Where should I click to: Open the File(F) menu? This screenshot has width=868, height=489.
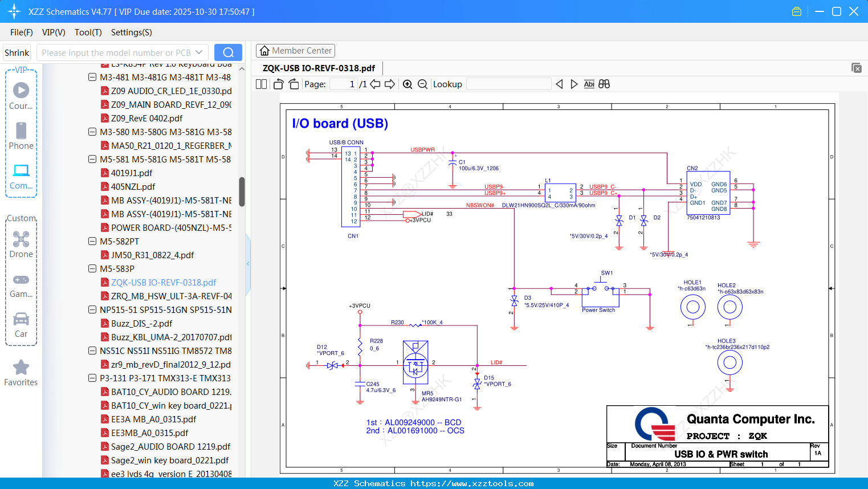(22, 32)
